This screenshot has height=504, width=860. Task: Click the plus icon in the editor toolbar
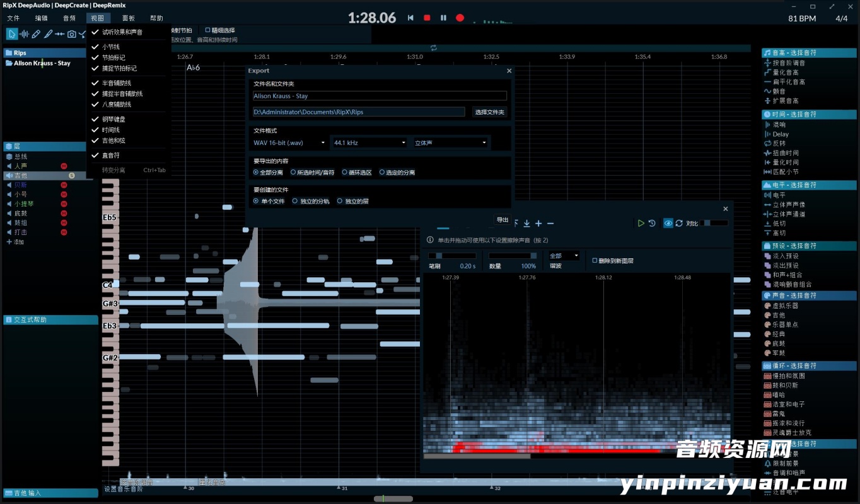[x=538, y=224]
